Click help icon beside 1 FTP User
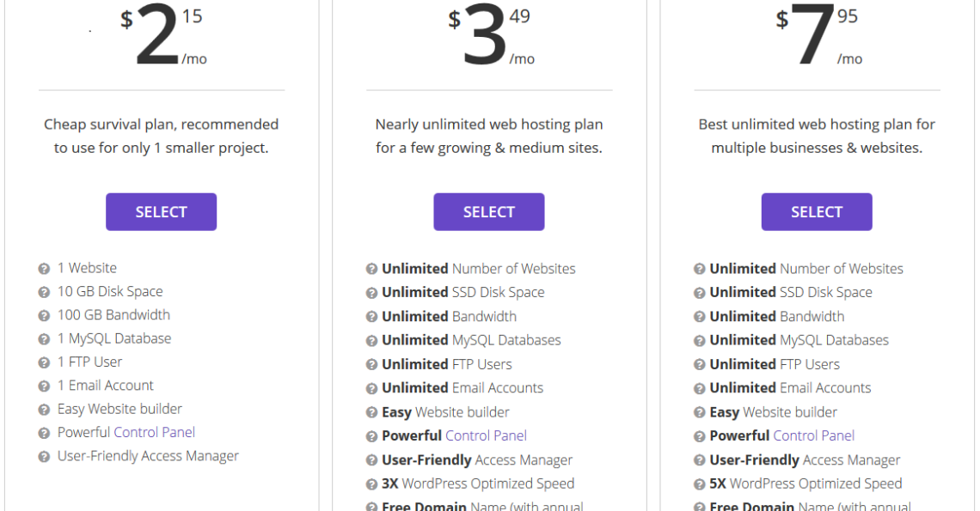Screen dimensions: 980x511 pyautogui.click(x=44, y=363)
